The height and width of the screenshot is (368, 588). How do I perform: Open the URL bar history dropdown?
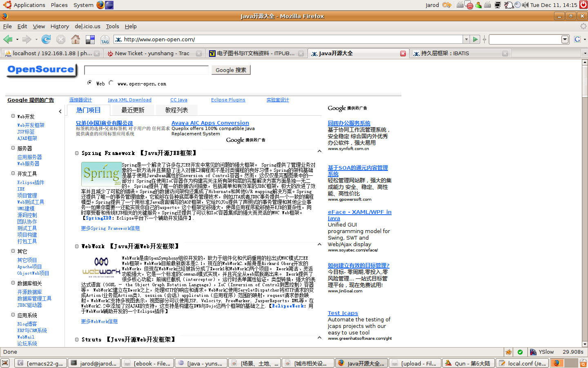tap(466, 39)
